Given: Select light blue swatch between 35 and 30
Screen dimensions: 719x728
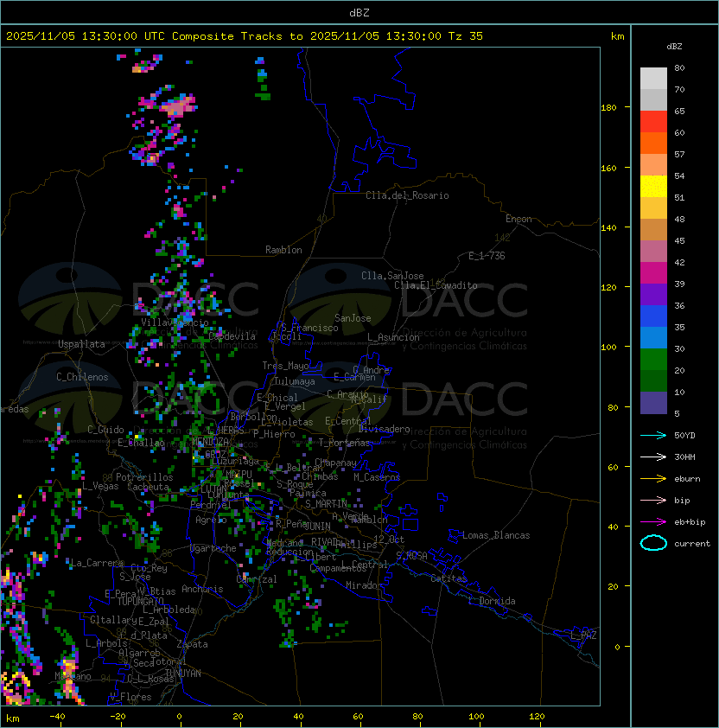Looking at the screenshot, I should 653,337.
